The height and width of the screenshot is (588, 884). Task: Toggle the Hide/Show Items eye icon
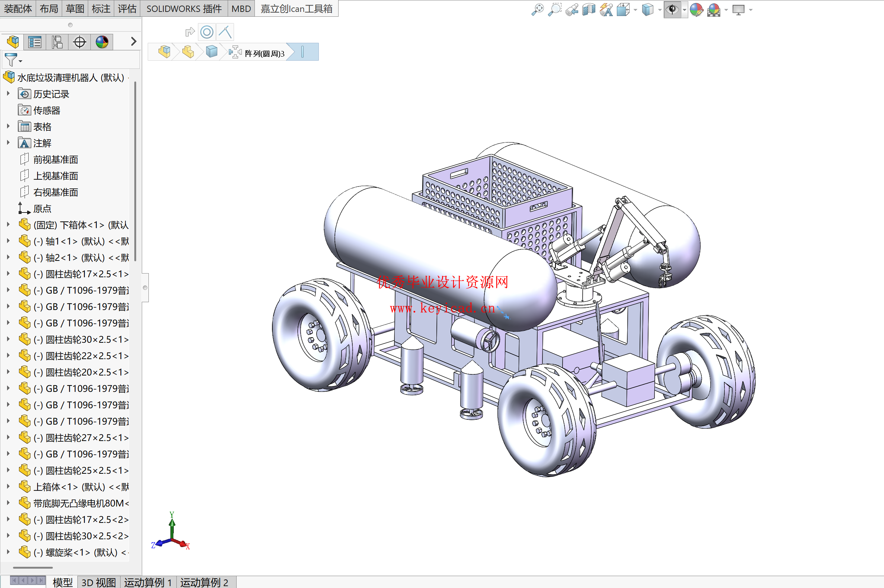coord(673,9)
